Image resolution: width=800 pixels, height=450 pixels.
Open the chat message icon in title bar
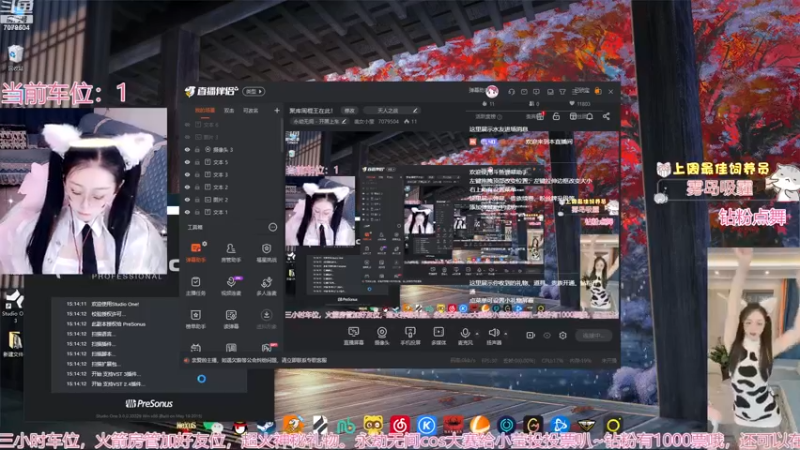pos(536,91)
